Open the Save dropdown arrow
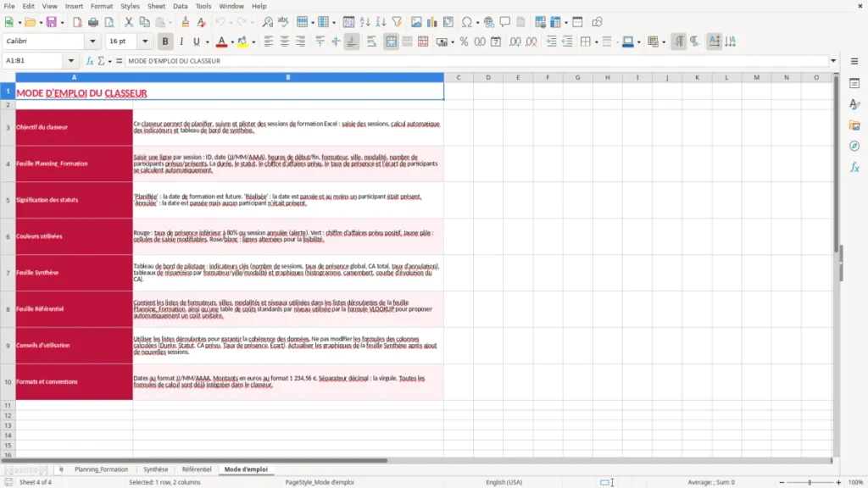The image size is (868, 488). pyautogui.click(x=62, y=23)
